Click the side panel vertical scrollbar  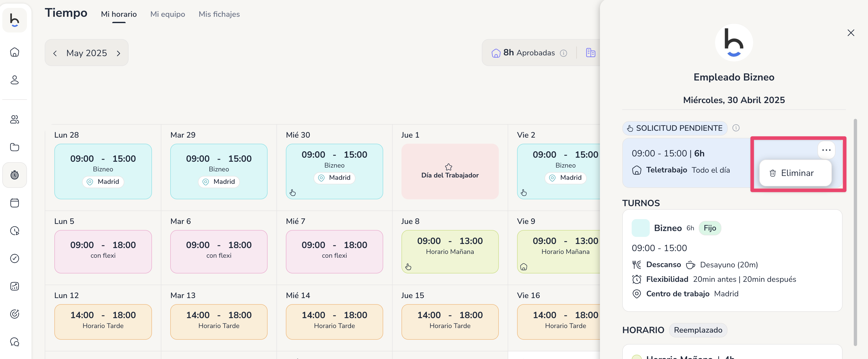tap(855, 232)
